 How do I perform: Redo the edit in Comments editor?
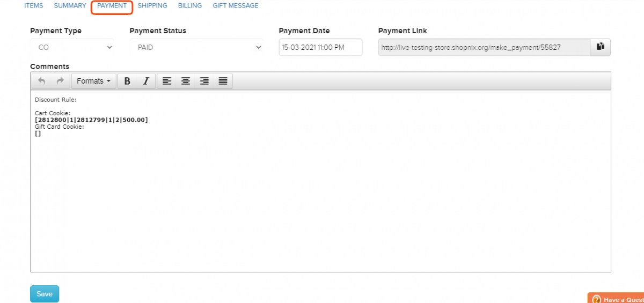click(60, 81)
